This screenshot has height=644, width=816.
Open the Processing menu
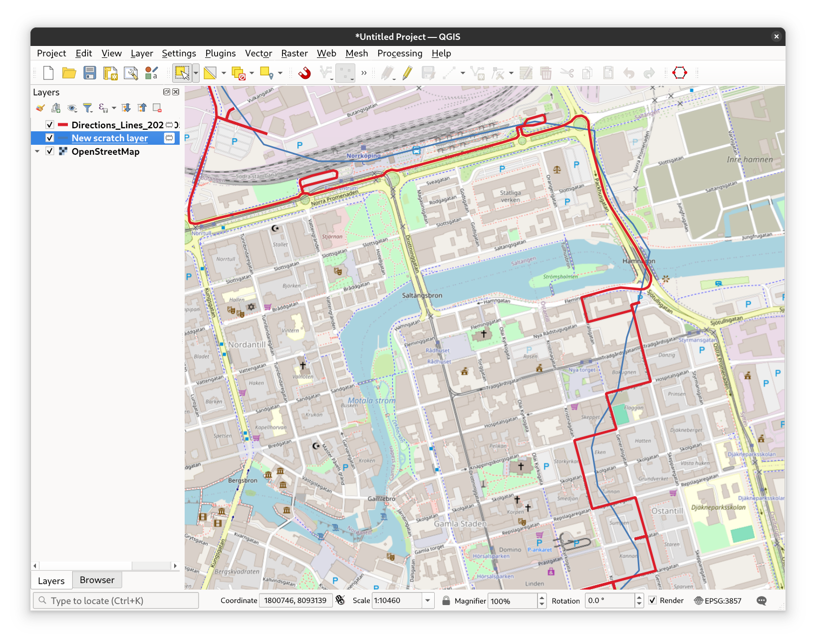click(x=399, y=53)
